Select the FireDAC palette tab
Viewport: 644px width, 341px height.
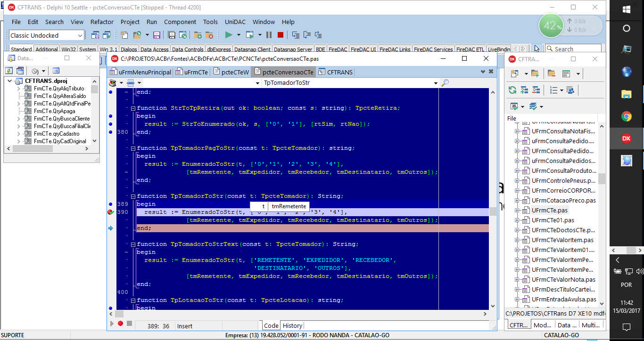(338, 49)
